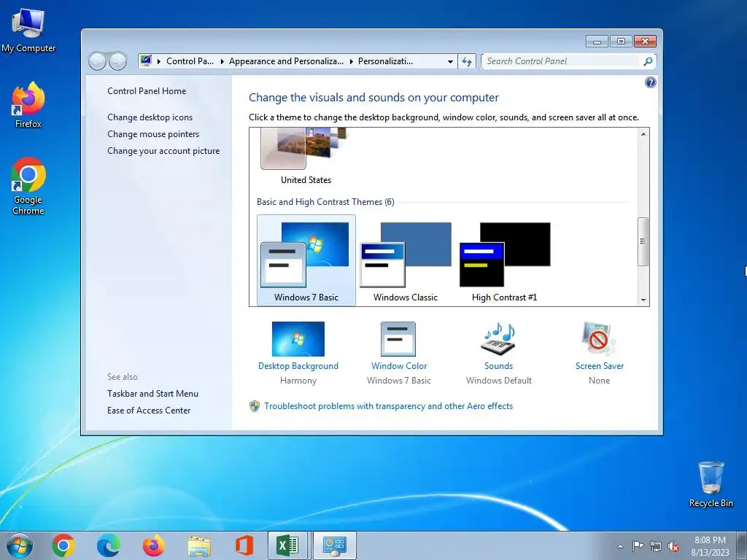
Task: Click the refresh button beside address bar
Action: (467, 61)
